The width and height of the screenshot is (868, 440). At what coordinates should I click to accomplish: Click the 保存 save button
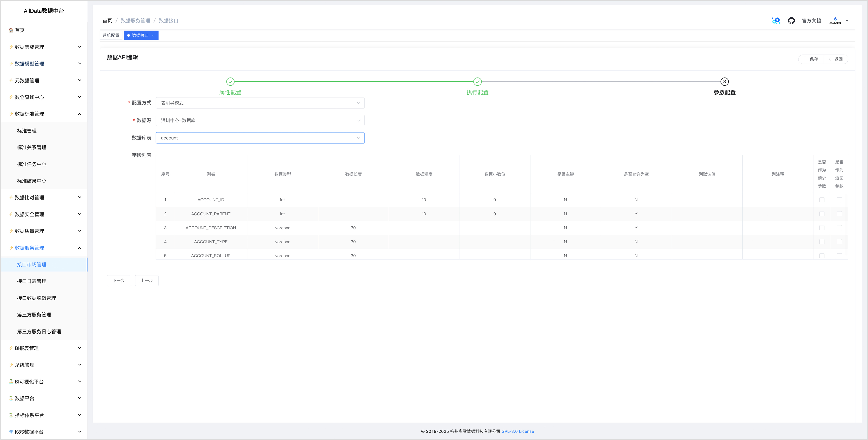[811, 59]
